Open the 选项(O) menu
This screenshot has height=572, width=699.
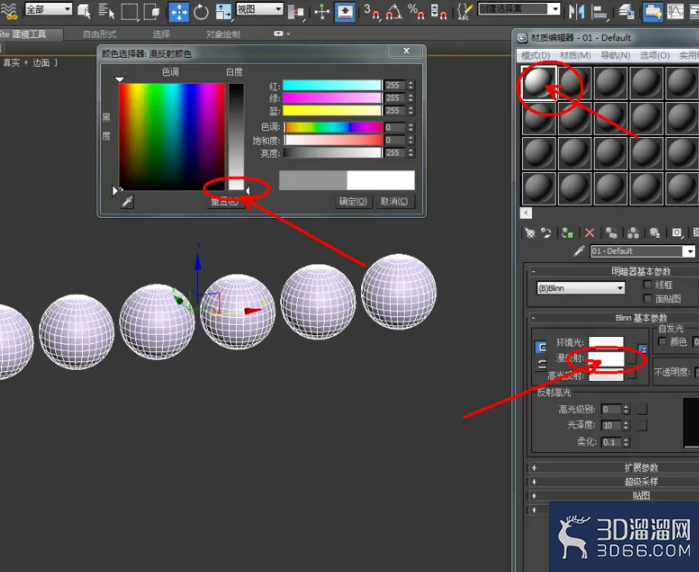(x=655, y=55)
